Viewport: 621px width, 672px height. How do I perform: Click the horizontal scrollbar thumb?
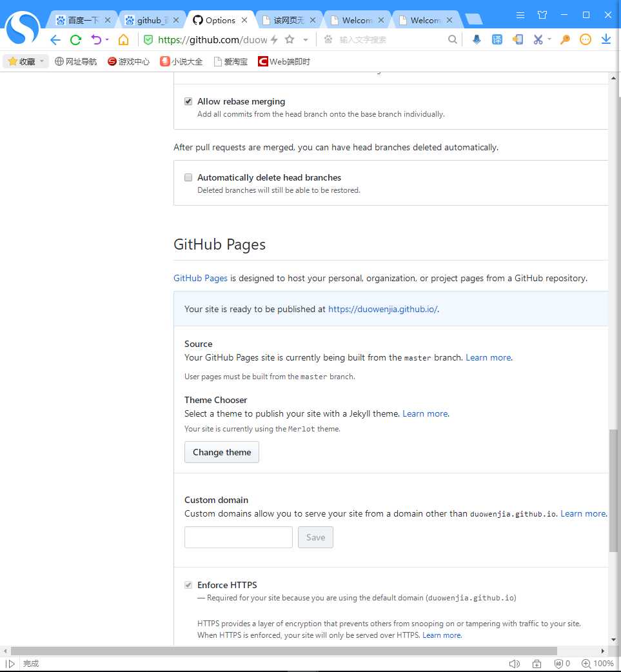pyautogui.click(x=284, y=651)
